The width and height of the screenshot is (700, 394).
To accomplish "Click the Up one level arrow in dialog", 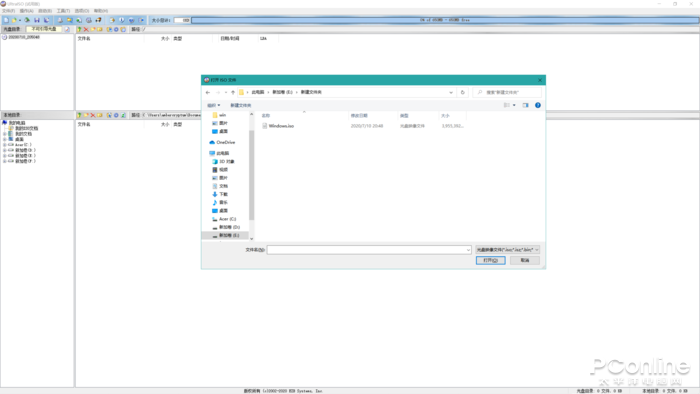I will pos(233,92).
